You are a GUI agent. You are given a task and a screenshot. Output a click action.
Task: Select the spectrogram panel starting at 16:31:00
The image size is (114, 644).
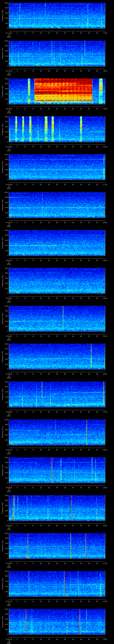(x=57, y=584)
